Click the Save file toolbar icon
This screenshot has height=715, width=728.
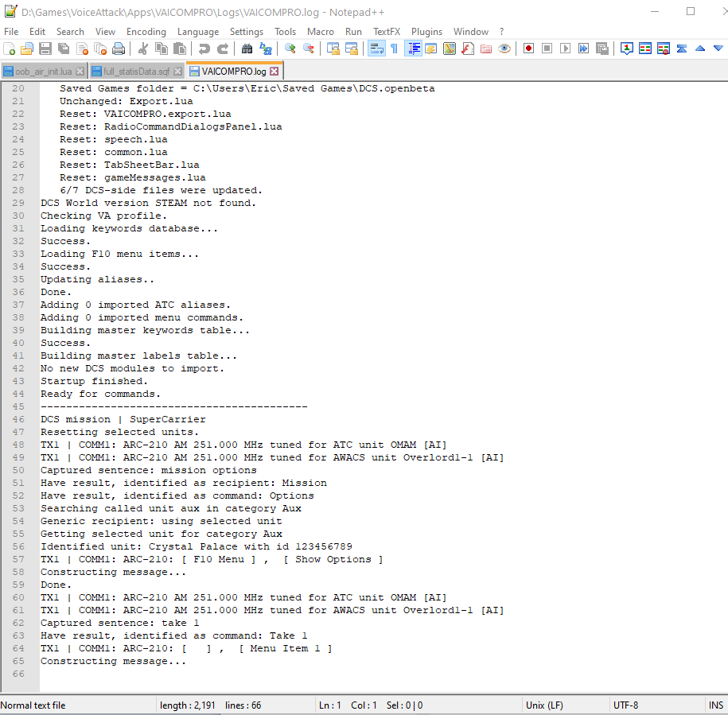tap(45, 49)
